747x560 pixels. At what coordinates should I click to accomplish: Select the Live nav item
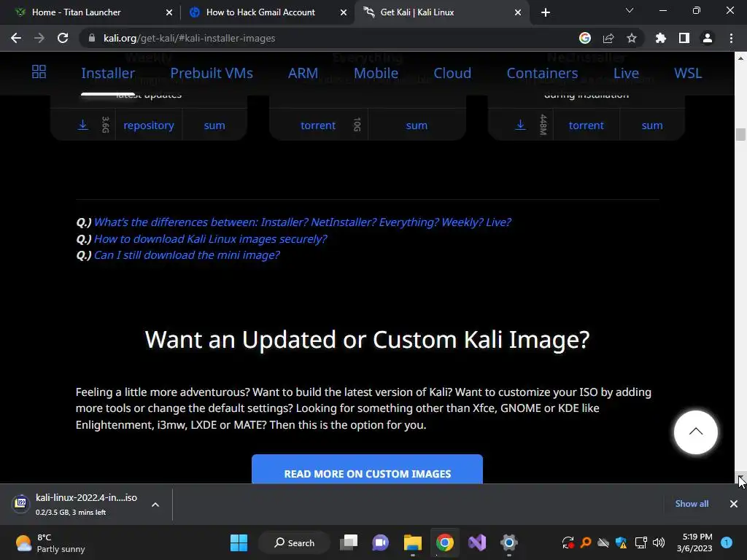click(x=626, y=73)
